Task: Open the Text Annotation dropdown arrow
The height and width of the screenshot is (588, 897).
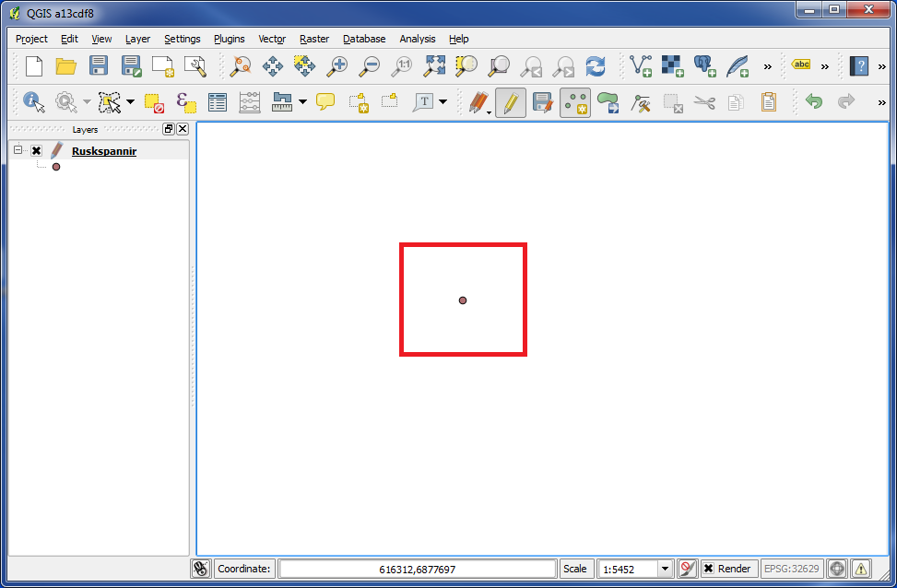Action: 443,102
